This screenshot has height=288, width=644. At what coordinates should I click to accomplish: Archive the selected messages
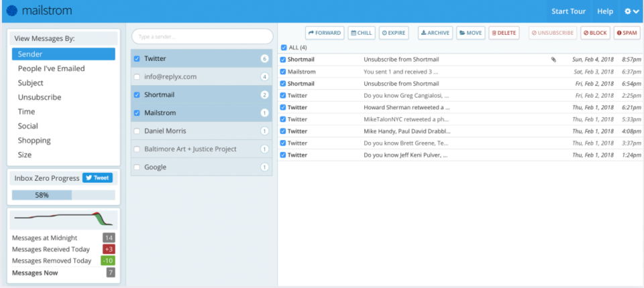[435, 33]
